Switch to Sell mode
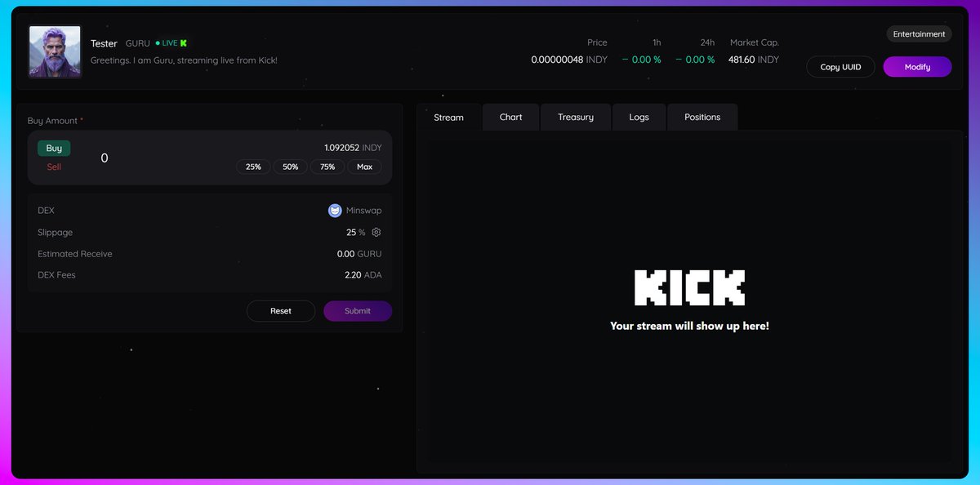Viewport: 980px width, 485px height. click(x=54, y=167)
